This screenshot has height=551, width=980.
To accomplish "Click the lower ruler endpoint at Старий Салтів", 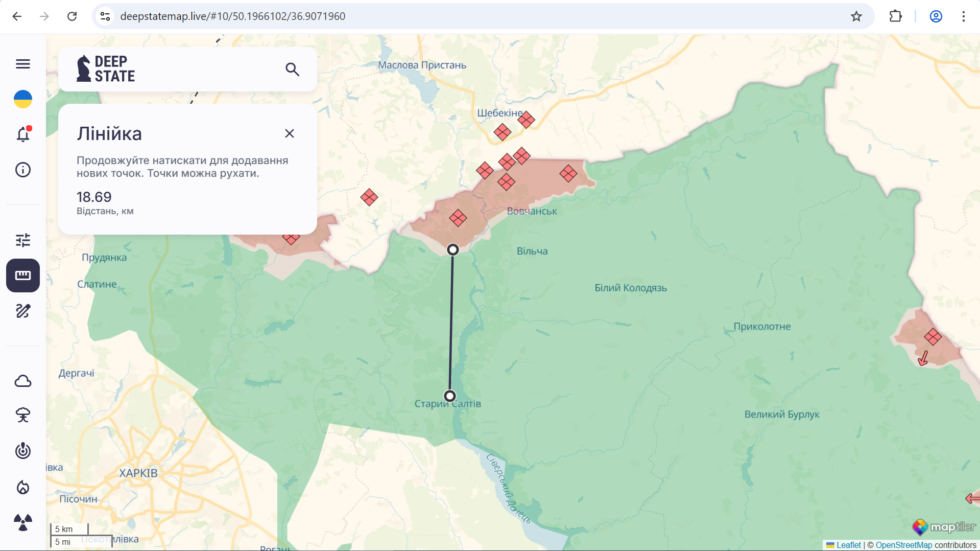I will (x=450, y=396).
